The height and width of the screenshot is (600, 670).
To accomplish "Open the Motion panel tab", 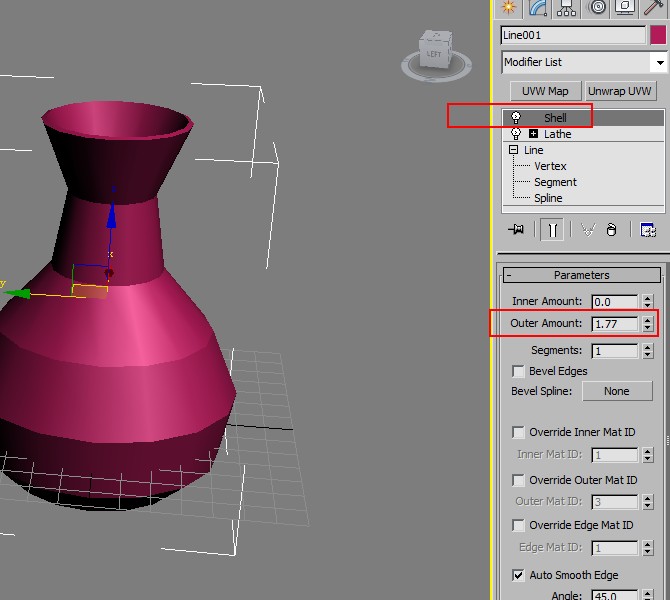I will (597, 8).
